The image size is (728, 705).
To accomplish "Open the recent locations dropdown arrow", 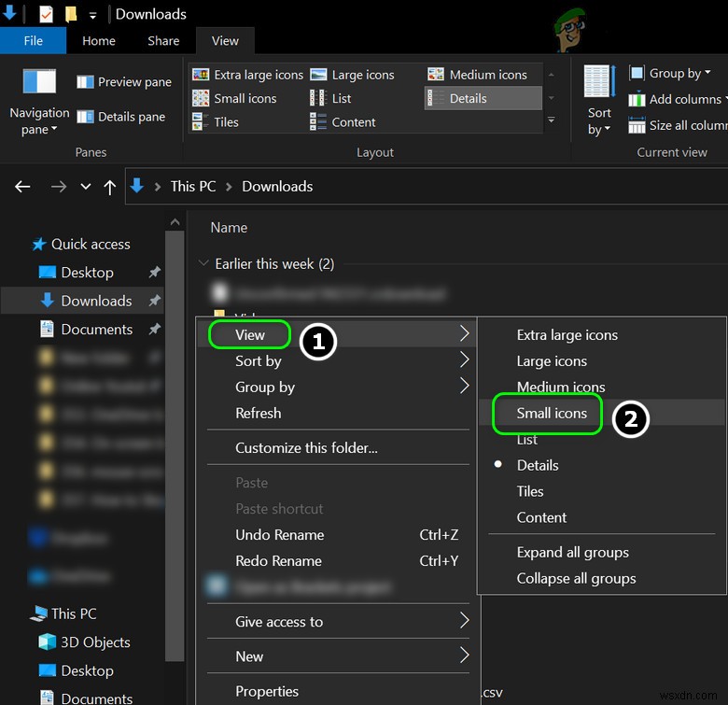I will point(86,187).
